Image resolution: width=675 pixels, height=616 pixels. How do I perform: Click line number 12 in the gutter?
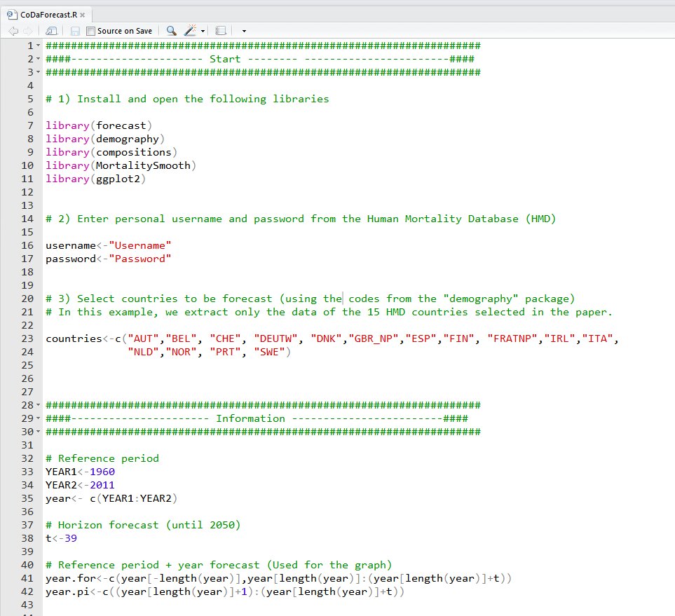pyautogui.click(x=27, y=193)
